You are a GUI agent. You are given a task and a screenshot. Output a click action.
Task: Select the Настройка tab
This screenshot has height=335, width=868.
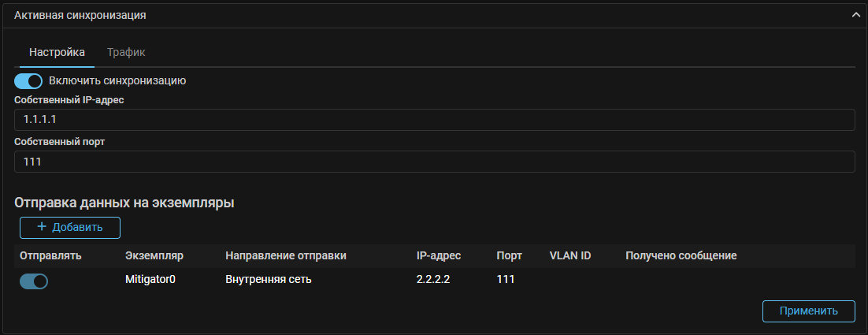(x=57, y=52)
